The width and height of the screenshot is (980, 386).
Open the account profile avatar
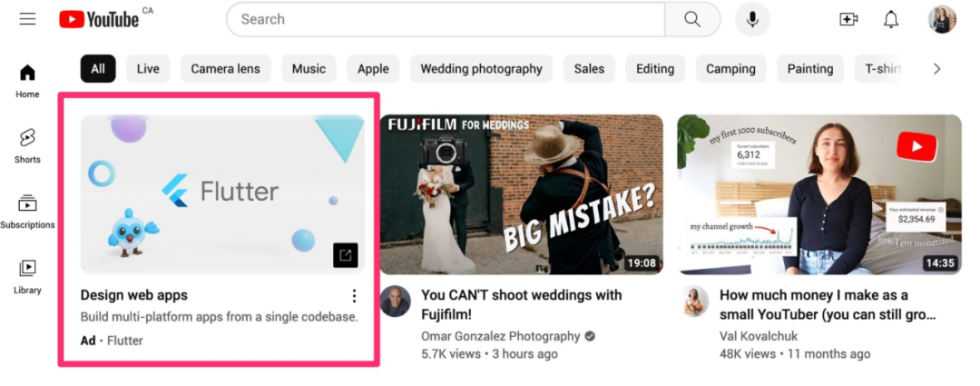pos(942,19)
